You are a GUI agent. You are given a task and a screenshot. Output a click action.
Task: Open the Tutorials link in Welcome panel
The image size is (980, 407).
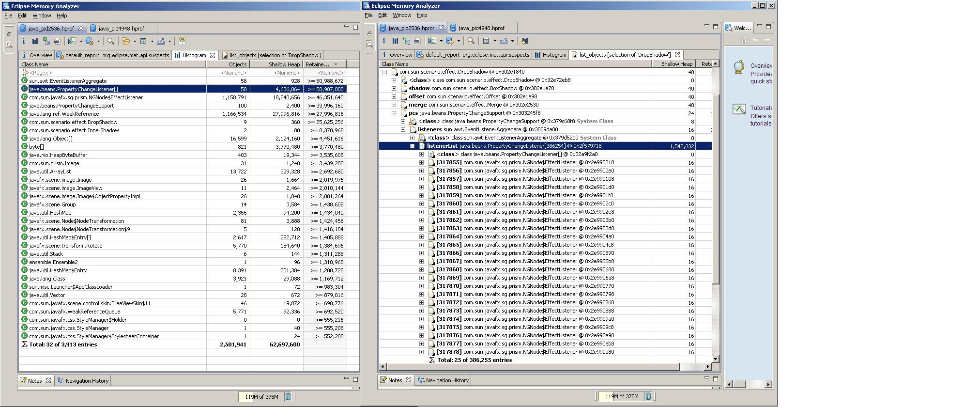click(x=761, y=108)
